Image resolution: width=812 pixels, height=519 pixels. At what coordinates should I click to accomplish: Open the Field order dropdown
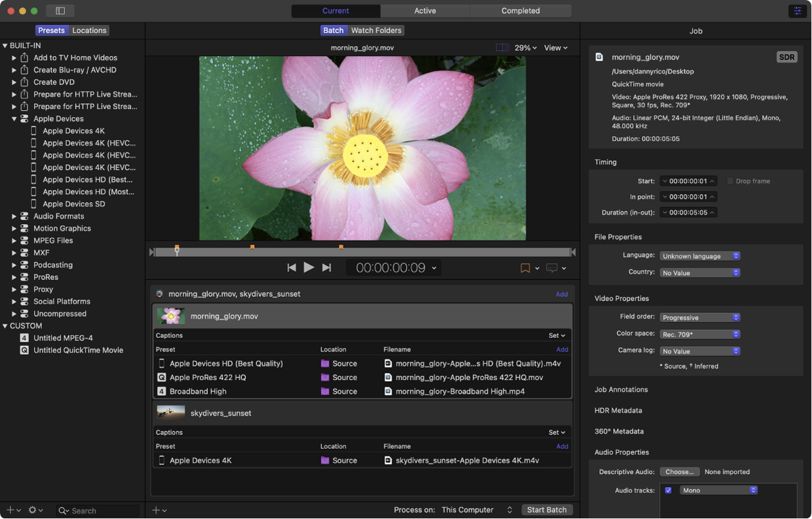[699, 317]
